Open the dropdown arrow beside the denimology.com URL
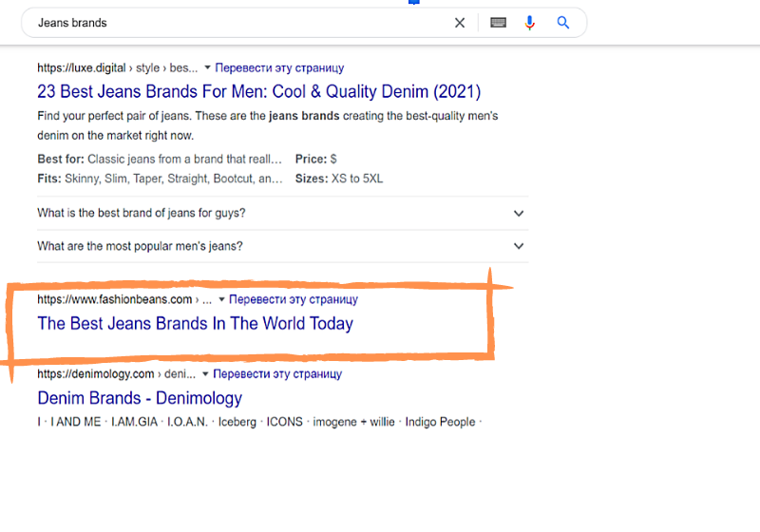Viewport: 760px width, 532px height. click(205, 374)
